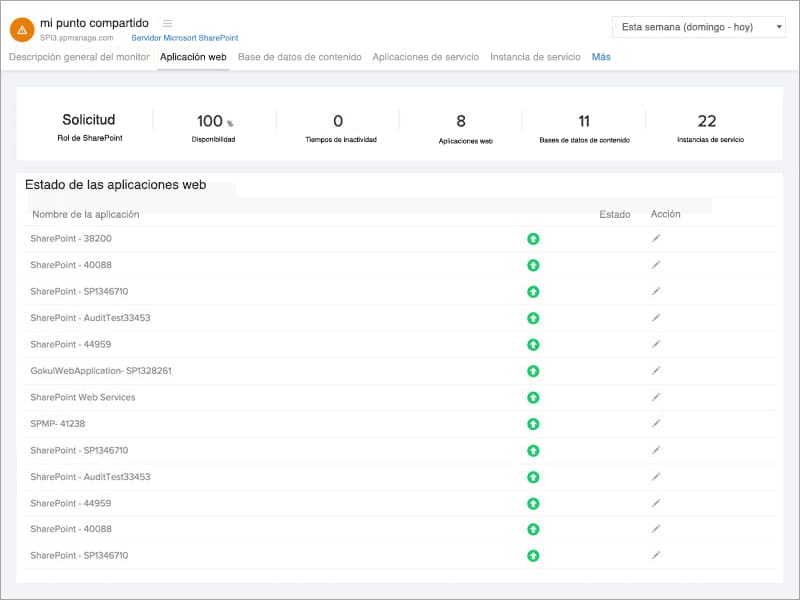800x600 pixels.
Task: Go to the Aplicaciones de servicio tab
Action: pyautogui.click(x=426, y=57)
